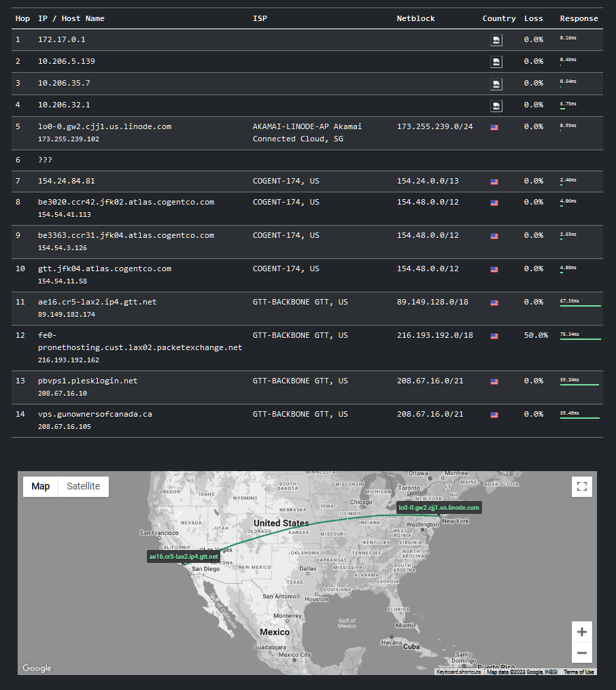Click the US flag icon for hop 5
Viewport: 616px width, 690px height.
click(x=494, y=127)
